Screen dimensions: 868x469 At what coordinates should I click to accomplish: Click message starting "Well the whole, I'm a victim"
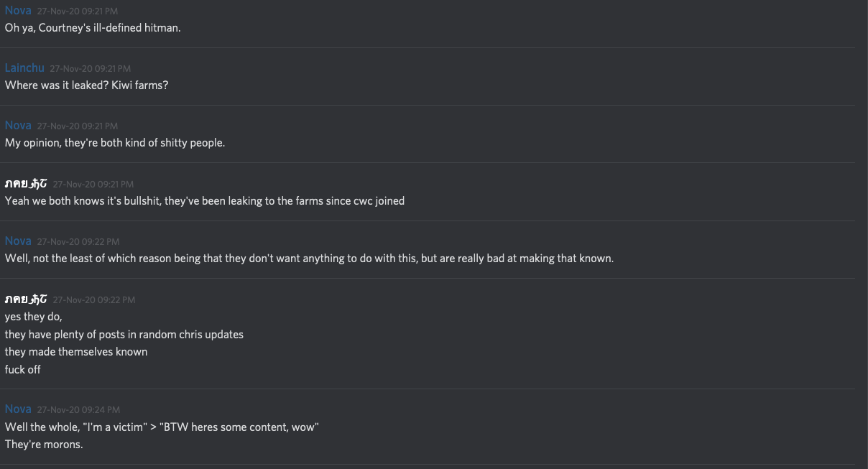pos(162,427)
